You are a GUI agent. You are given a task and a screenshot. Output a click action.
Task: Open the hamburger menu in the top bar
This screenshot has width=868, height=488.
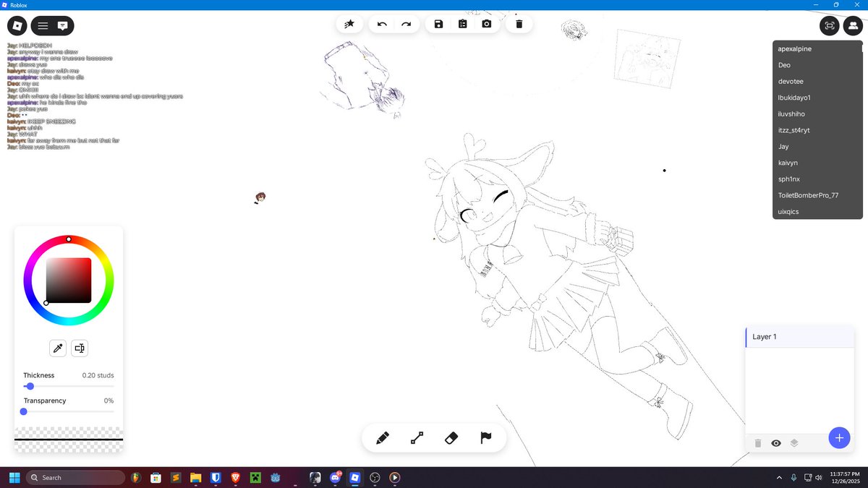(43, 26)
